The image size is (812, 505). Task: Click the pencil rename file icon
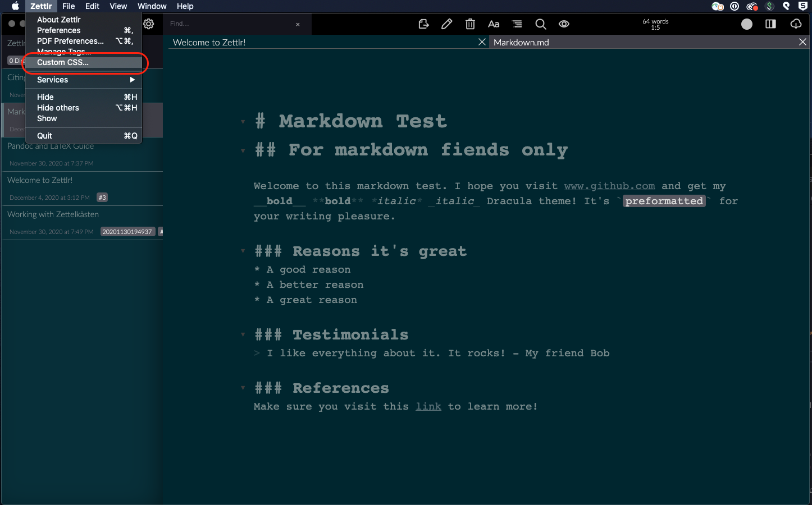point(447,24)
